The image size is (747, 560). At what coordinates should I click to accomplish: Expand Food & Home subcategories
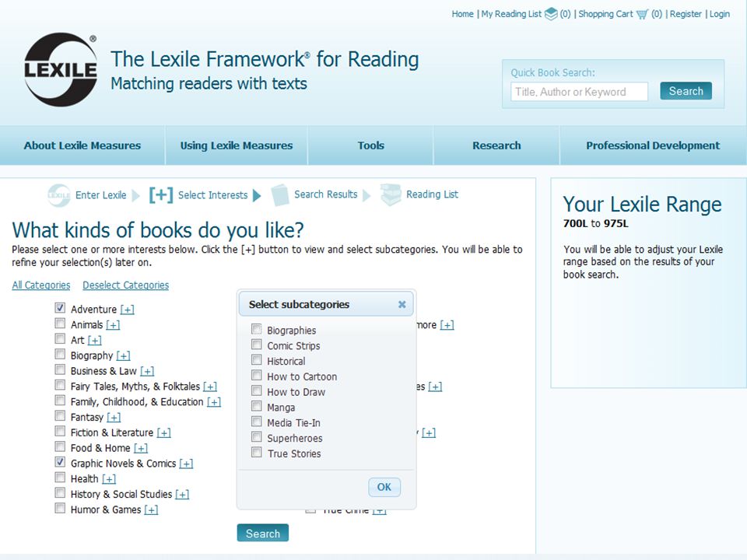[x=141, y=448]
